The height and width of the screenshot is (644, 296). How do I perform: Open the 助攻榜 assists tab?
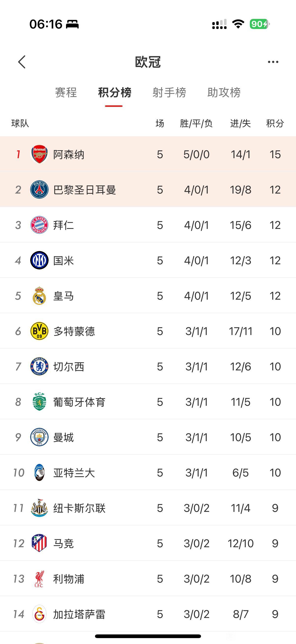tap(224, 93)
